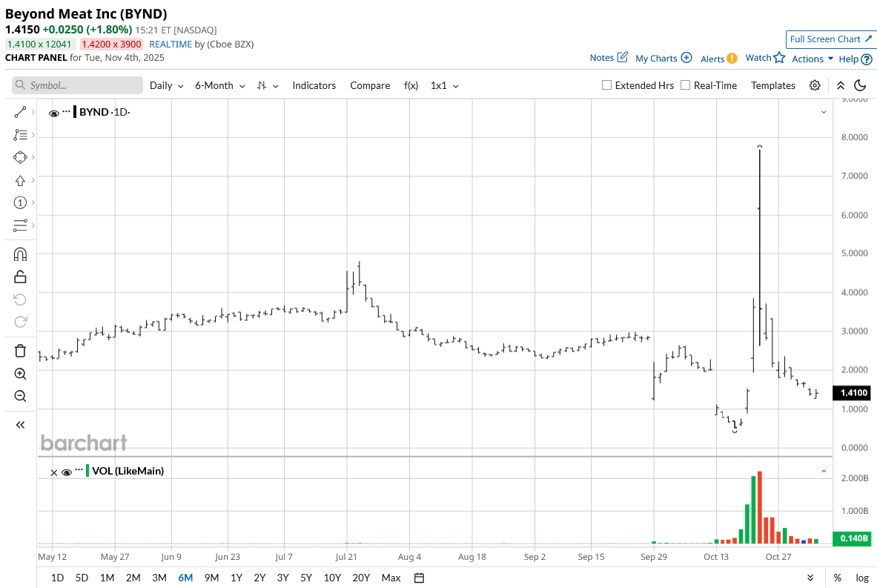Remove the VOL indicator with X
Viewport: 877px width, 588px height.
(53, 472)
